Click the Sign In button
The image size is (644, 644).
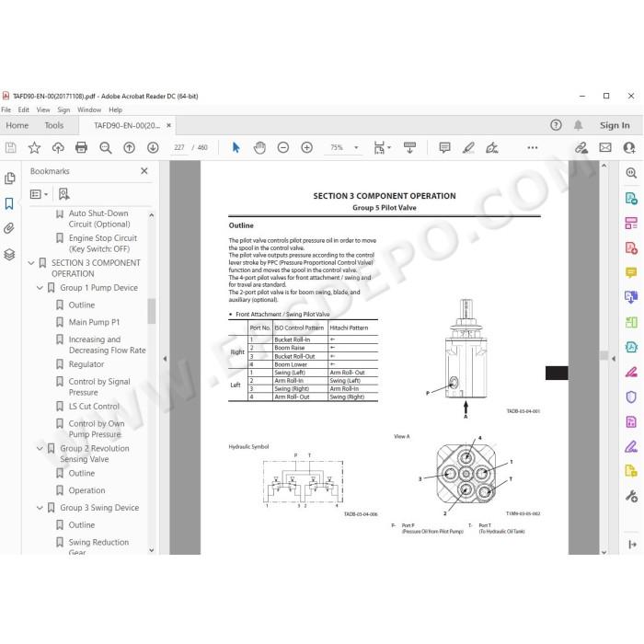(x=615, y=125)
